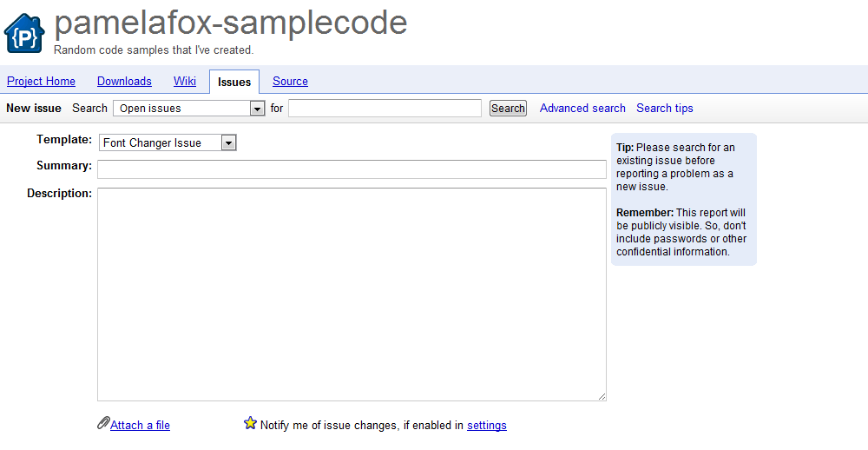Screen dimensions: 868x450
Task: Click the description box resize grip
Action: 602,395
